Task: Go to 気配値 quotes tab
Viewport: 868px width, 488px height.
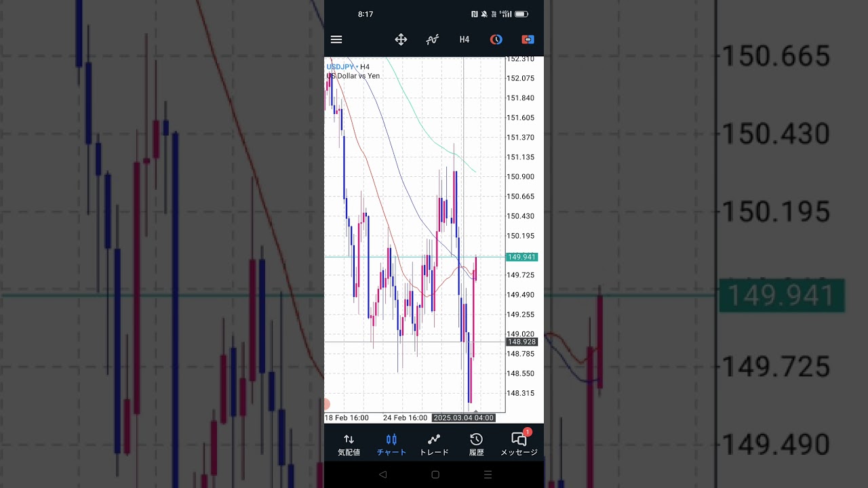Action: (349, 444)
